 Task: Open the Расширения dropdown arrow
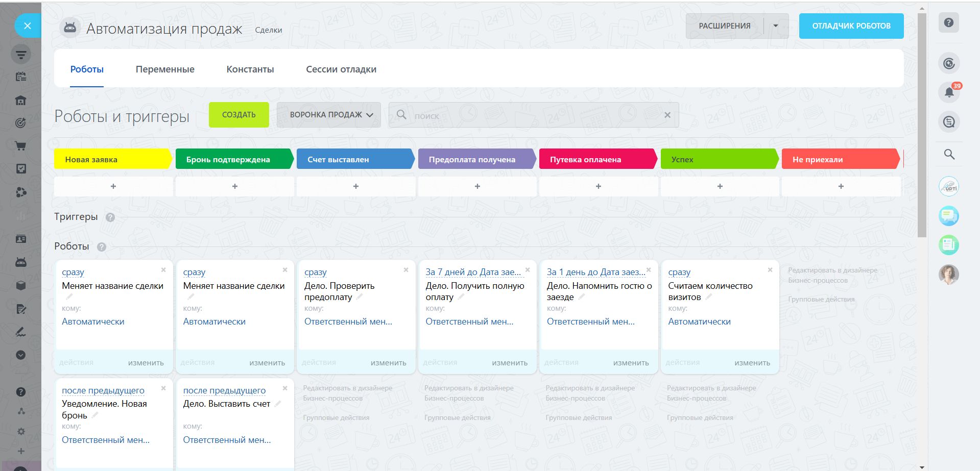775,26
